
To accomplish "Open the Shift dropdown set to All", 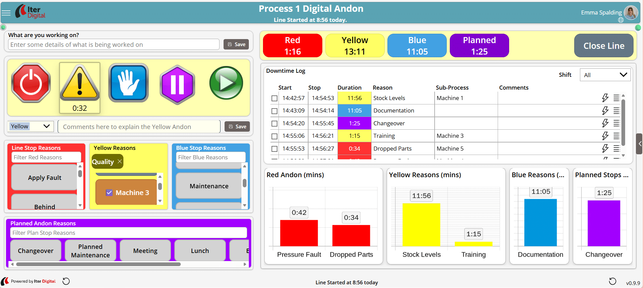I will tap(605, 75).
